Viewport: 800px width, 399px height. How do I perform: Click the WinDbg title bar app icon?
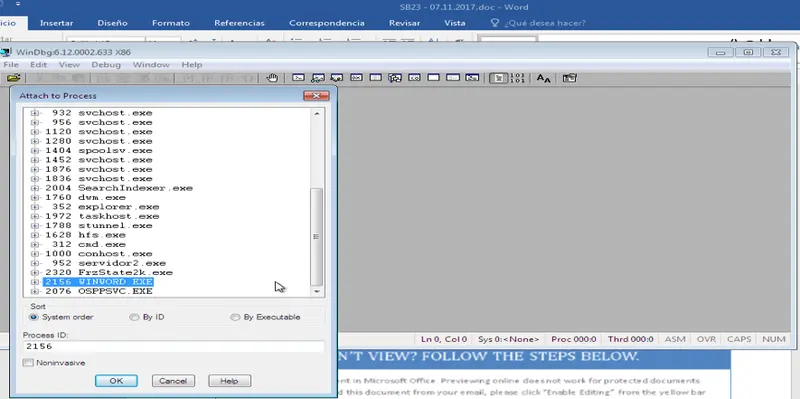point(6,52)
